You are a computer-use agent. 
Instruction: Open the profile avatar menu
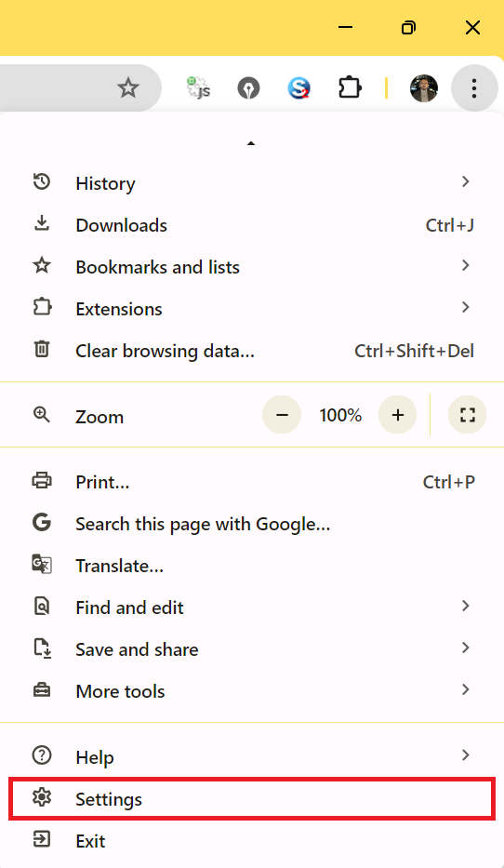pos(424,88)
